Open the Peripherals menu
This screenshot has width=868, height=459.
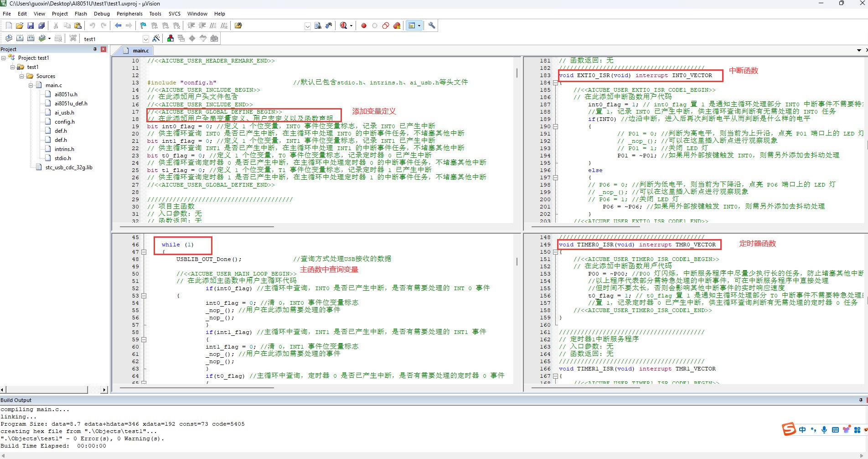point(129,14)
